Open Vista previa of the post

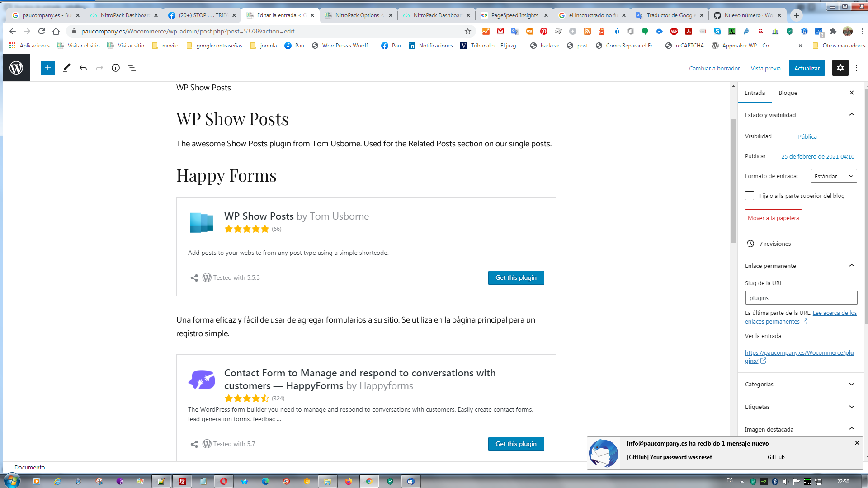[765, 68]
